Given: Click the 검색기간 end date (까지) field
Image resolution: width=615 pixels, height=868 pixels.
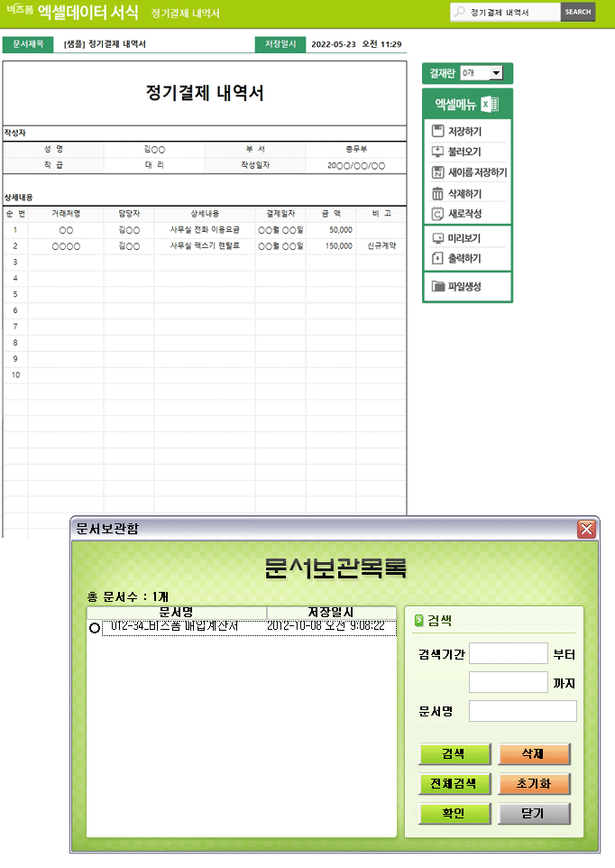Looking at the screenshot, I should pyautogui.click(x=509, y=682).
